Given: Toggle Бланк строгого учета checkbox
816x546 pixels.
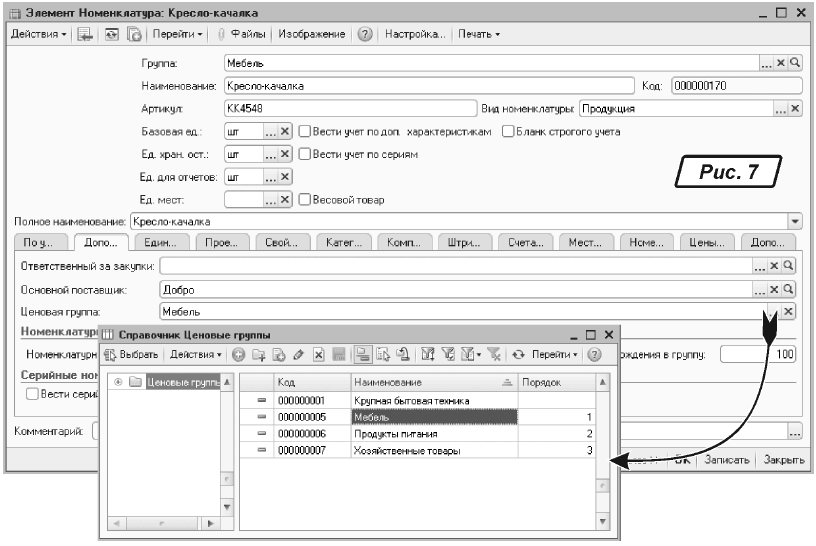Looking at the screenshot, I should 508,131.
